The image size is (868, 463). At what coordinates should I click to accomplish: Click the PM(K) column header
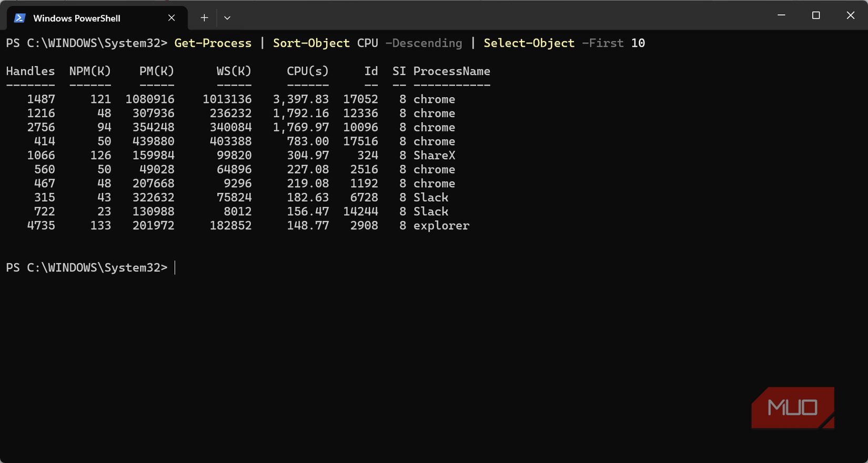pyautogui.click(x=157, y=71)
